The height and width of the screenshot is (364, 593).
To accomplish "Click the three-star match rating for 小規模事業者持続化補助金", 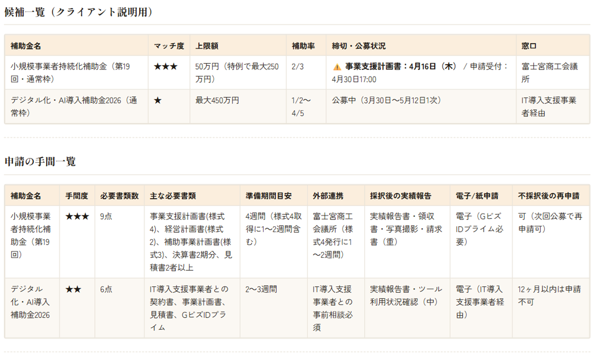I will click(166, 67).
